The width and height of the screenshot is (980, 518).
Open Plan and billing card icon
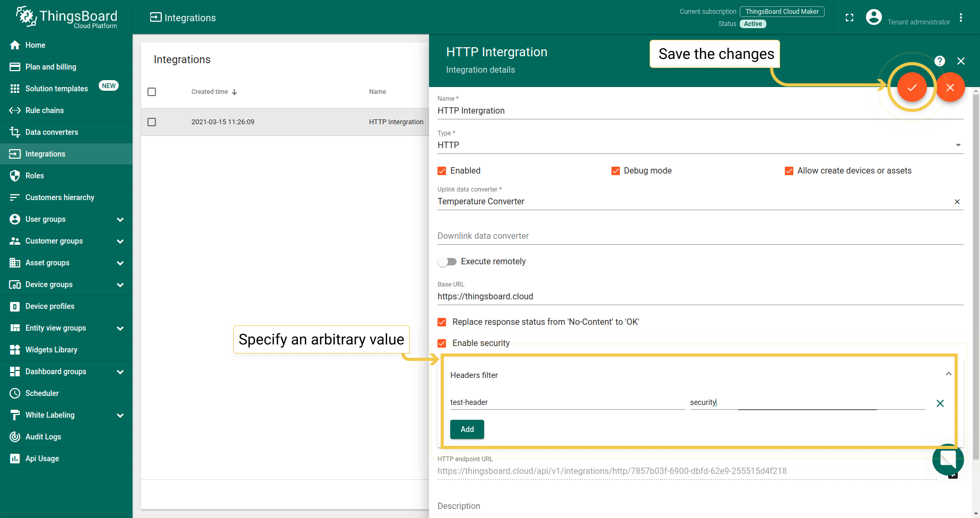[15, 67]
